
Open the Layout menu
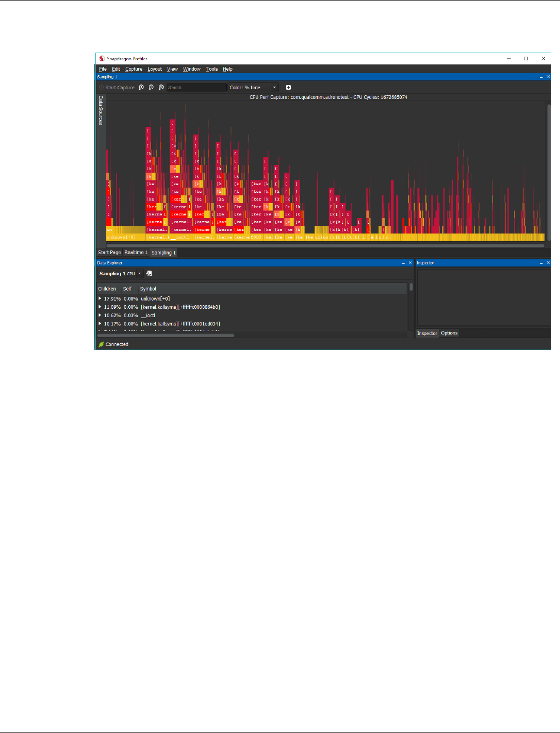click(155, 69)
